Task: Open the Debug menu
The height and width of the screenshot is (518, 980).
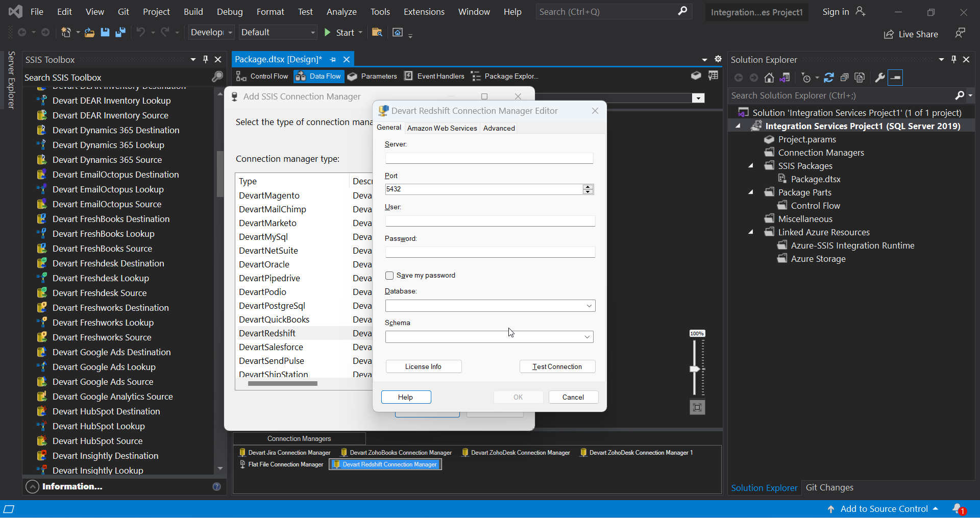Action: point(230,12)
